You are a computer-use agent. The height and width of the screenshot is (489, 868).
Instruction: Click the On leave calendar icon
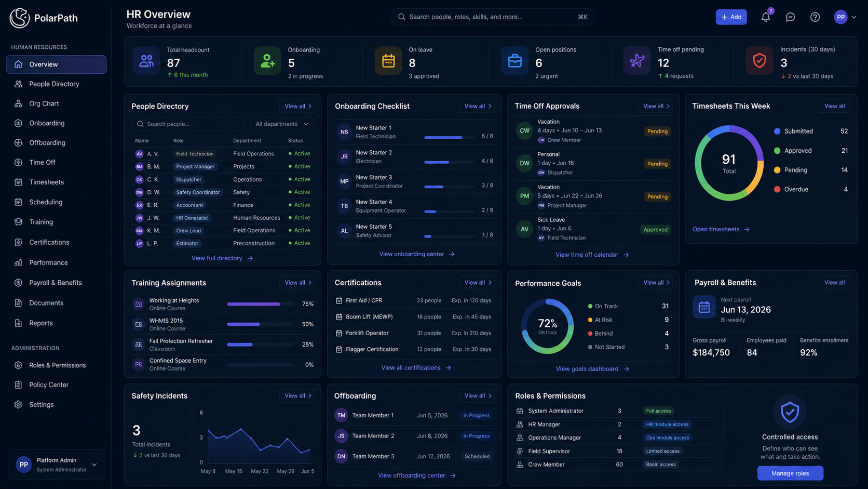(388, 61)
